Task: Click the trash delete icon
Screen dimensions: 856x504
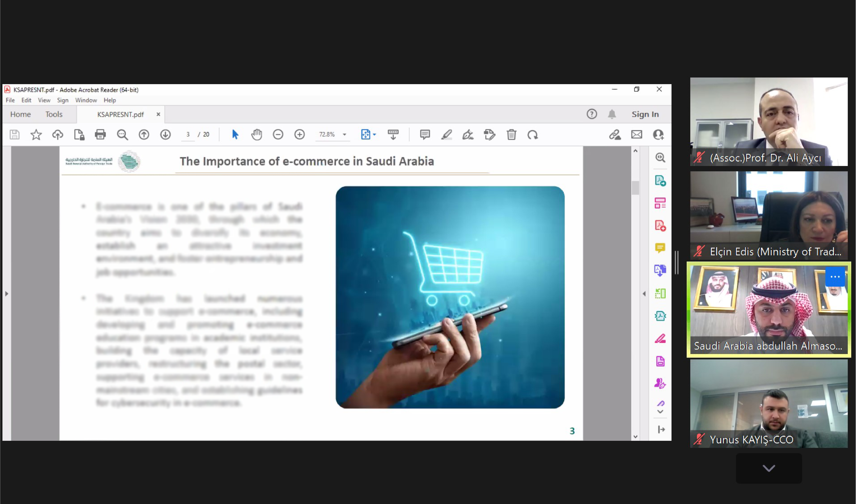Action: tap(511, 135)
